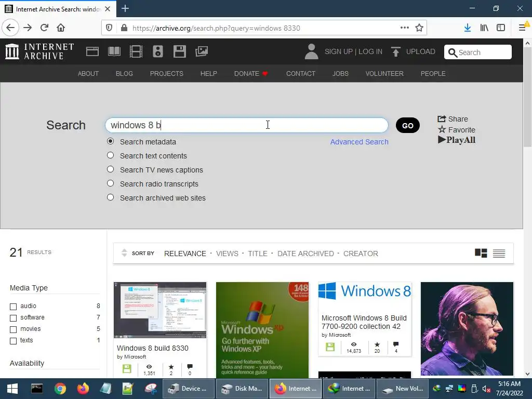Check the audio media type filter
This screenshot has height=399, width=532.
pyautogui.click(x=13, y=307)
